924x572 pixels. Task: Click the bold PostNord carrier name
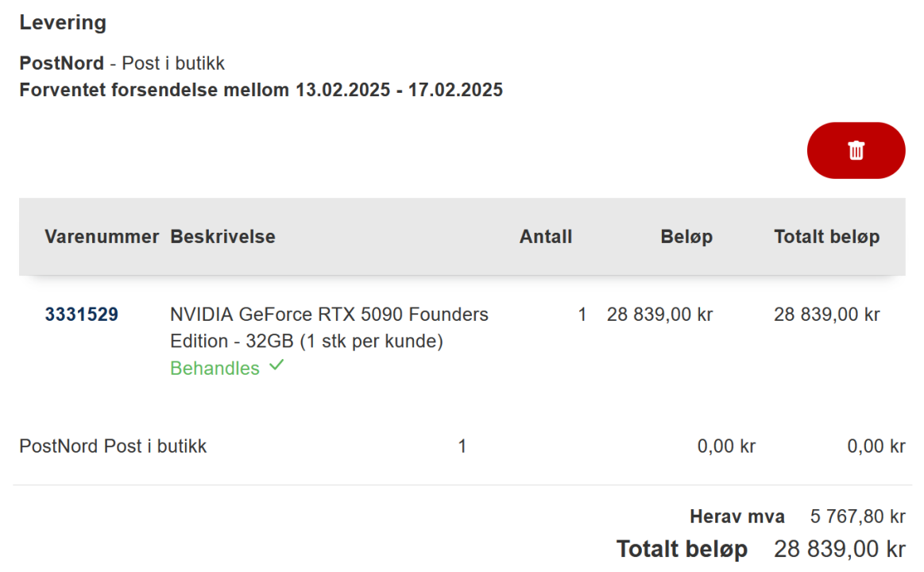pos(61,64)
